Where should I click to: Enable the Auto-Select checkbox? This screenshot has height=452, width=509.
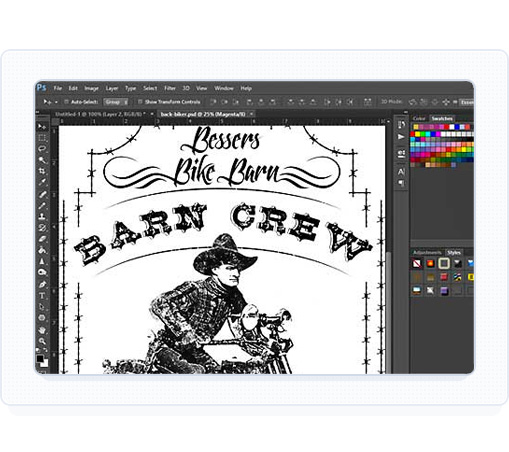pos(66,102)
